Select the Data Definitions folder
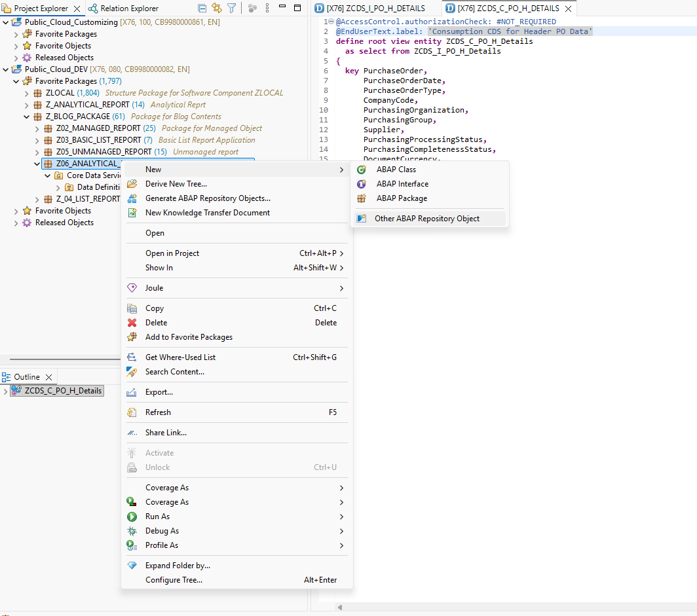This screenshot has height=616, width=697. 98,187
